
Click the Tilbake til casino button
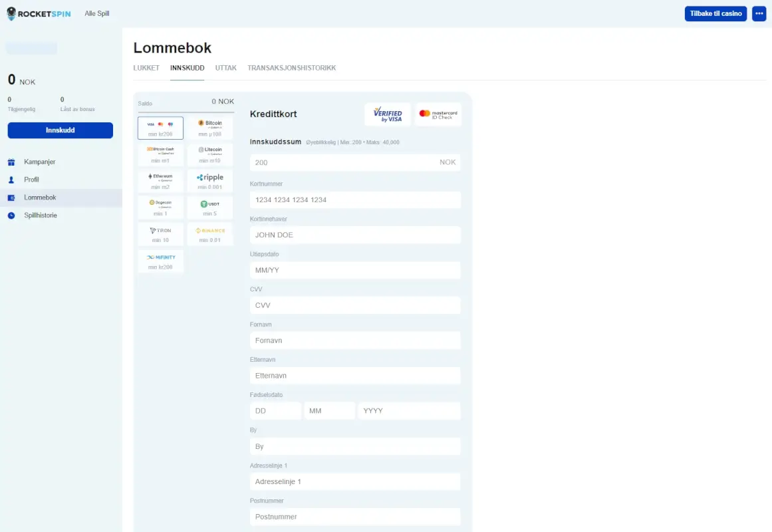click(x=715, y=13)
